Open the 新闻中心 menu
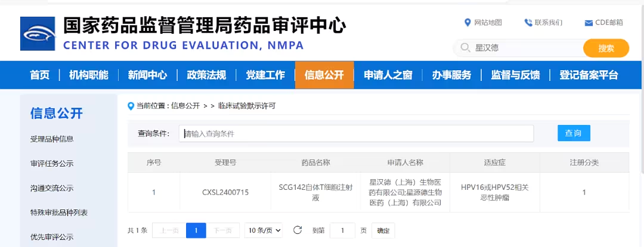Image resolution: width=644 pixels, height=247 pixels. click(x=147, y=75)
